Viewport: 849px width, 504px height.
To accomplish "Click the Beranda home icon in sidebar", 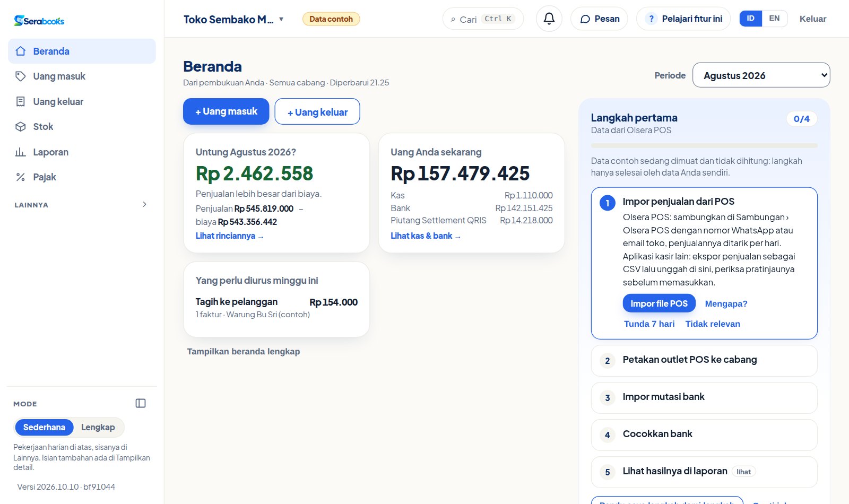I will 21,51.
